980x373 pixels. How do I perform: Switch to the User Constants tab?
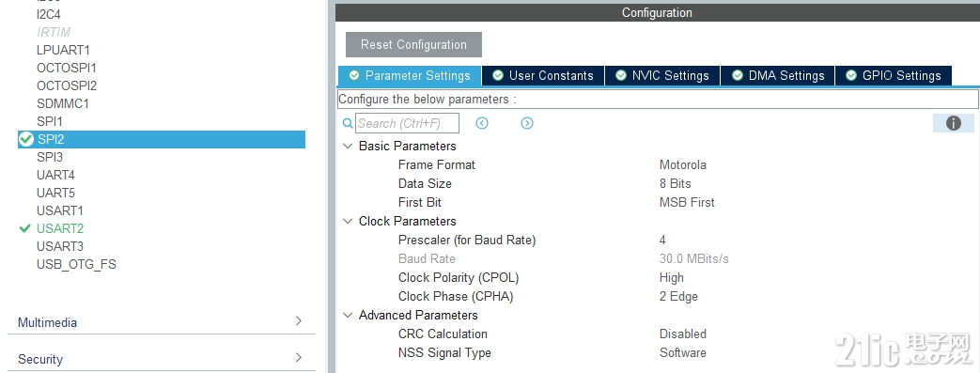pos(542,75)
